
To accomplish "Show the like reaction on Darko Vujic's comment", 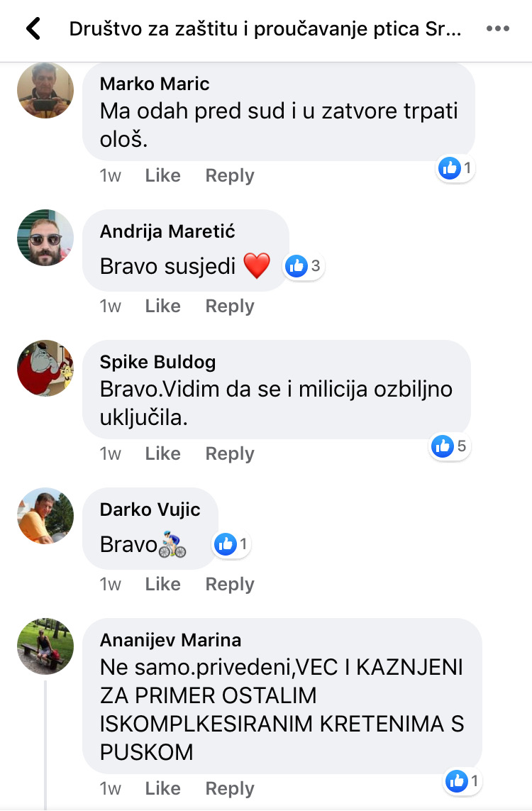I will point(232,544).
